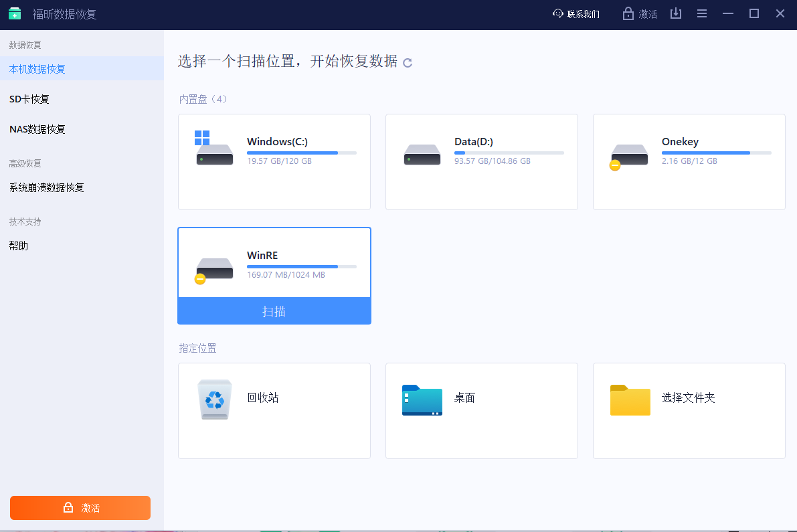This screenshot has height=532, width=797.
Task: Click the desktop folder icon
Action: tap(422, 400)
